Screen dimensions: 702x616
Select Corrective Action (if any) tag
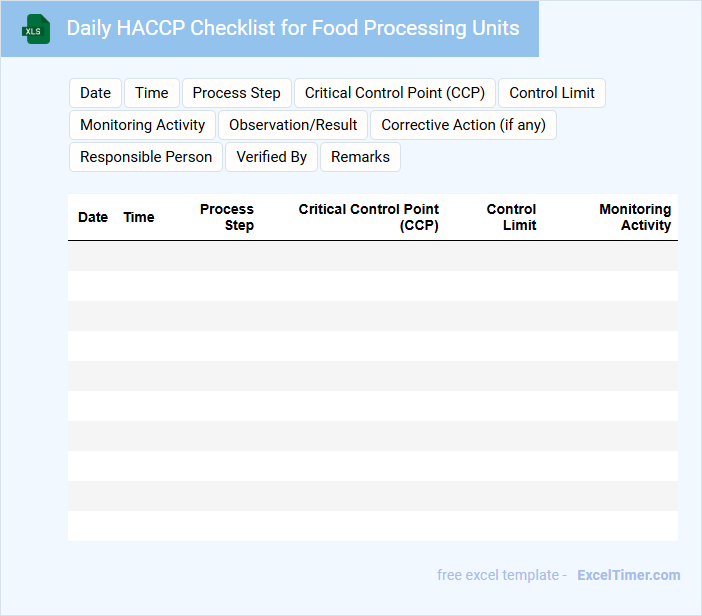[x=463, y=125]
